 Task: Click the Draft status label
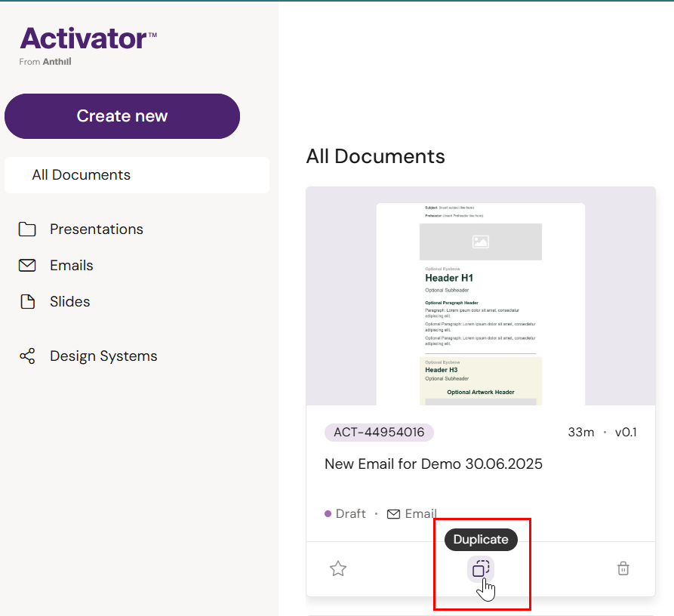tap(350, 514)
